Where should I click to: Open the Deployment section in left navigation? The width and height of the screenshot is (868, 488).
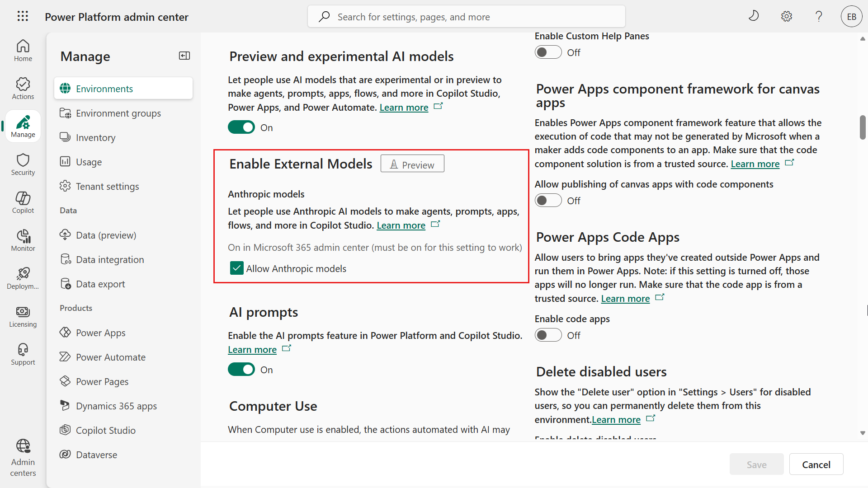point(23,278)
